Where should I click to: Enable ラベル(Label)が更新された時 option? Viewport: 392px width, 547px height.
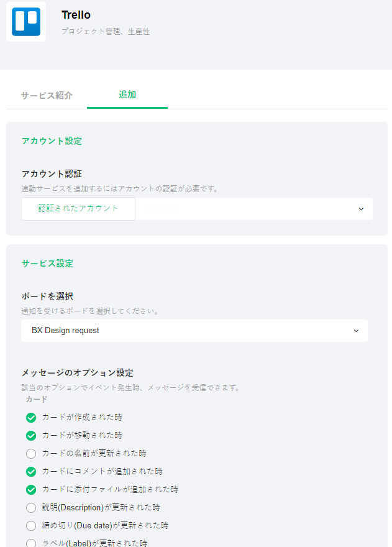click(31, 543)
